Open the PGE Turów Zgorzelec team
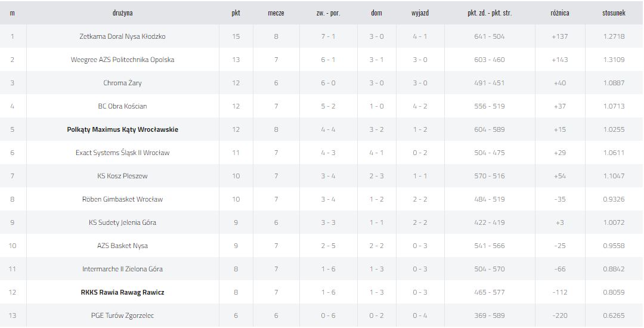This screenshot has width=644, height=328. point(122,315)
